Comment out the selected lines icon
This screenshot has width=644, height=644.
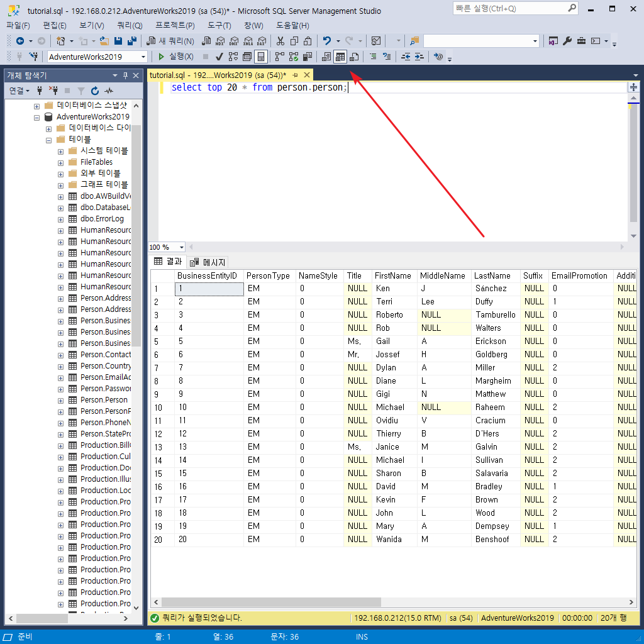coord(373,56)
